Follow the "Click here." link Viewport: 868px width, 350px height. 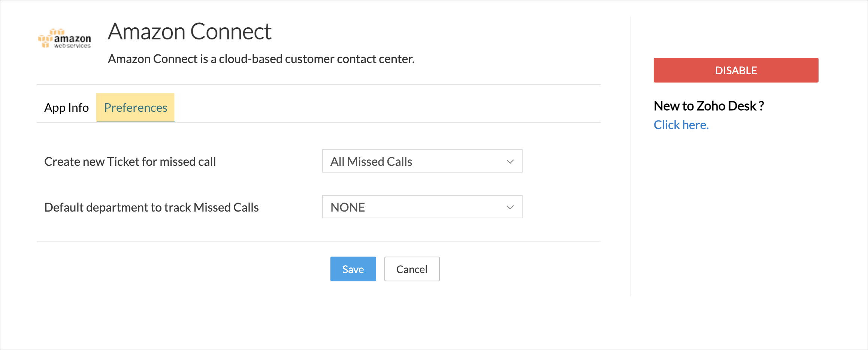click(x=681, y=125)
